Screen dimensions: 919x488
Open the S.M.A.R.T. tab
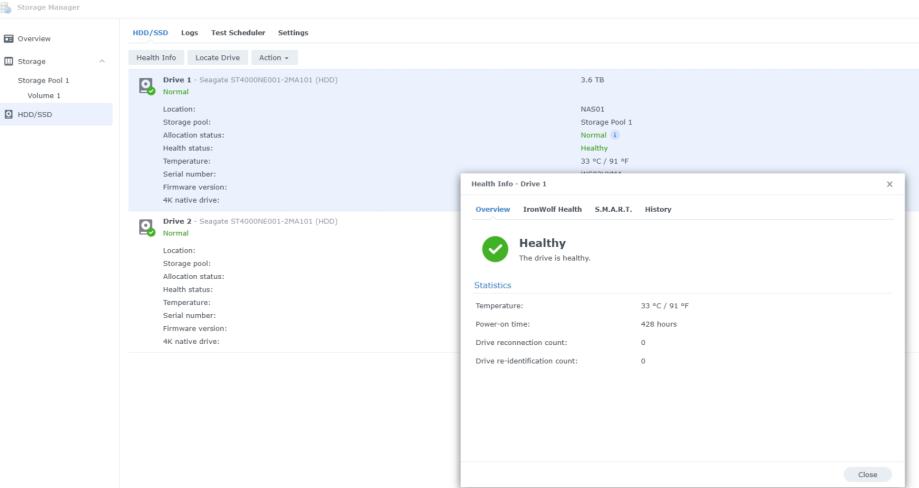click(x=612, y=209)
